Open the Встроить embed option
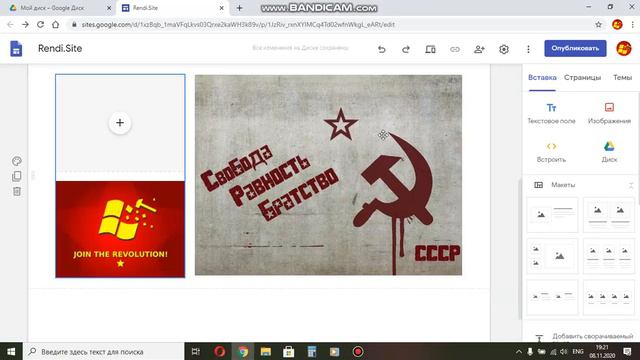 tap(551, 152)
